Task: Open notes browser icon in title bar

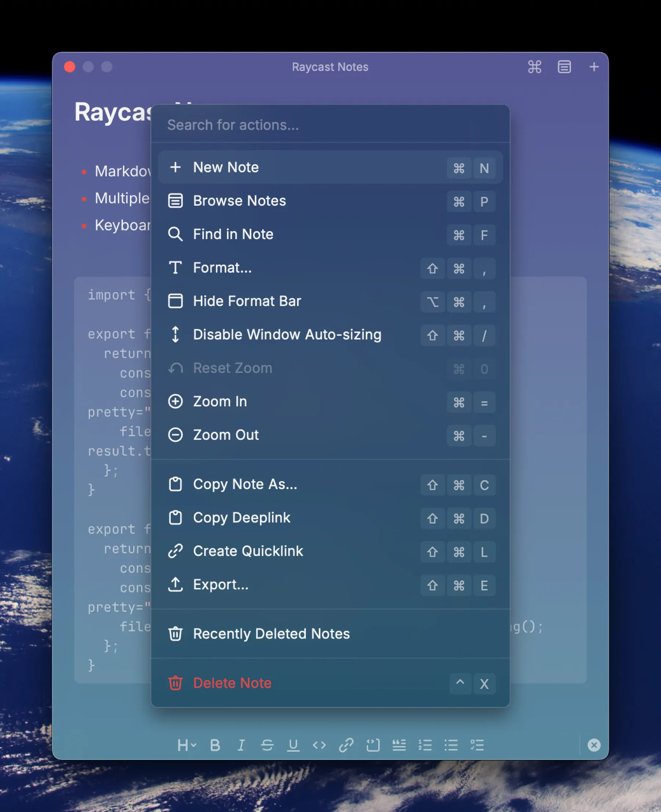Action: pos(564,67)
